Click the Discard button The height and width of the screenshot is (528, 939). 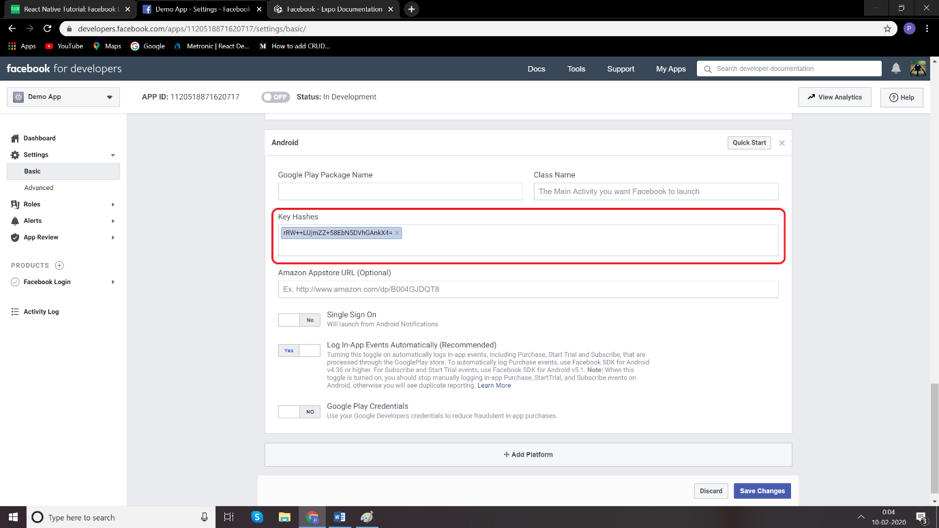coord(711,491)
